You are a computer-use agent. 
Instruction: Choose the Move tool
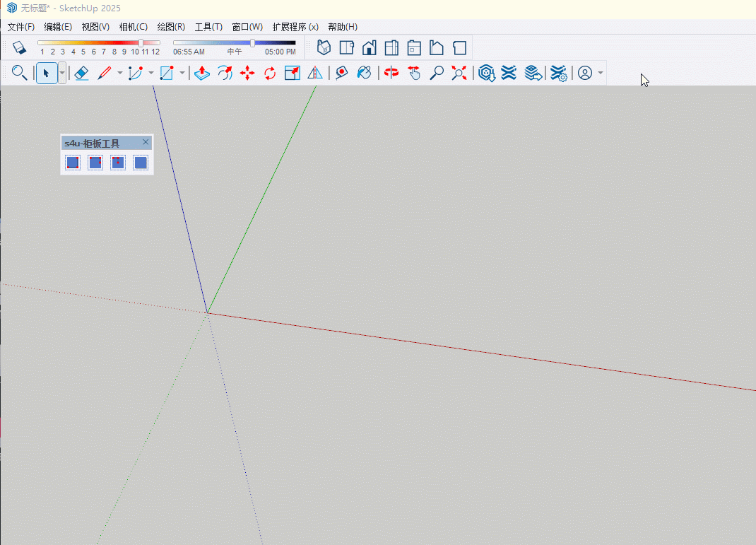point(247,73)
